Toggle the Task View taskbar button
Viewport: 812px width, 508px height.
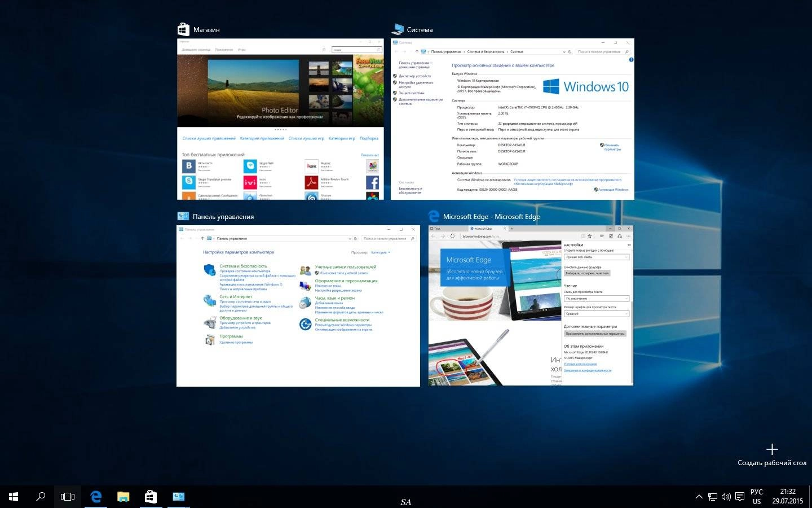click(x=68, y=497)
